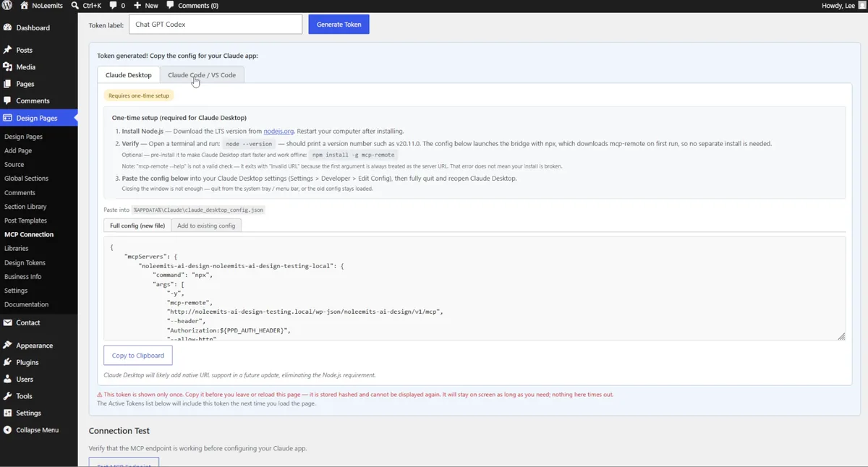The height and width of the screenshot is (467, 868).
Task: Follow the nodejs.org link
Action: [x=278, y=131]
